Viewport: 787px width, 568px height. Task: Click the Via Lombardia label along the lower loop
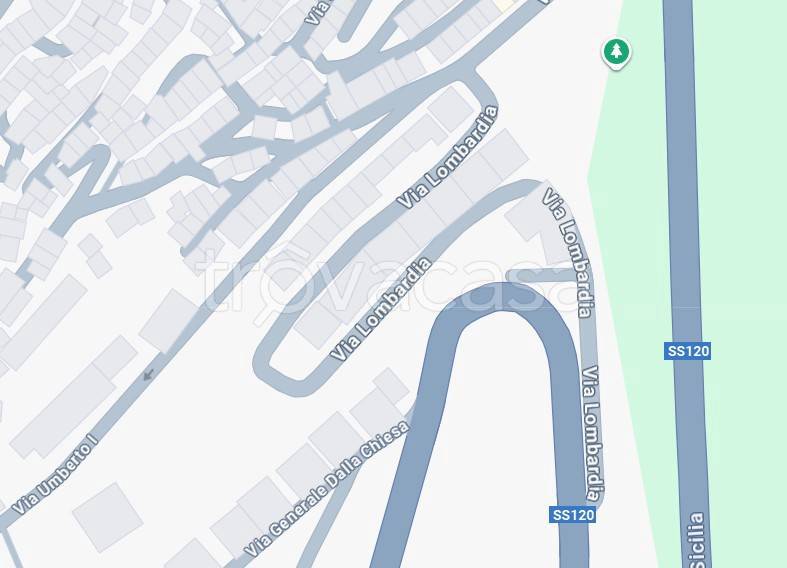click(x=380, y=309)
